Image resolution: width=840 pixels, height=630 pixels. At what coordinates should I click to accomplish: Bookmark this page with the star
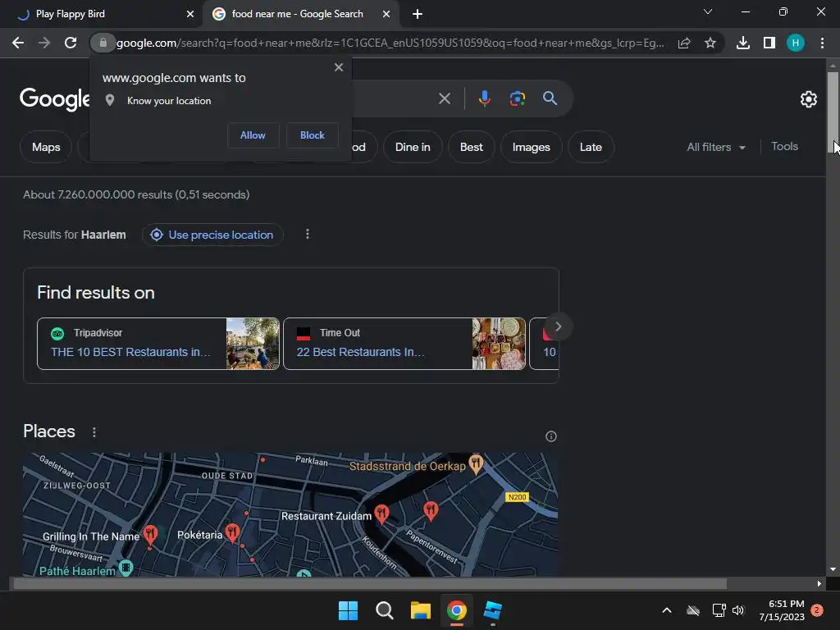[710, 43]
